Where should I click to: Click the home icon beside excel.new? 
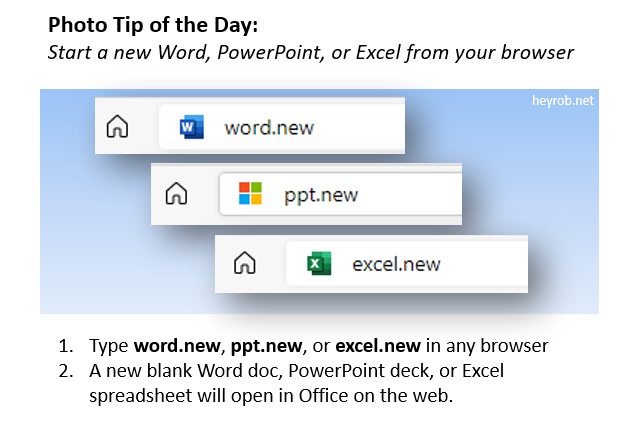(243, 264)
